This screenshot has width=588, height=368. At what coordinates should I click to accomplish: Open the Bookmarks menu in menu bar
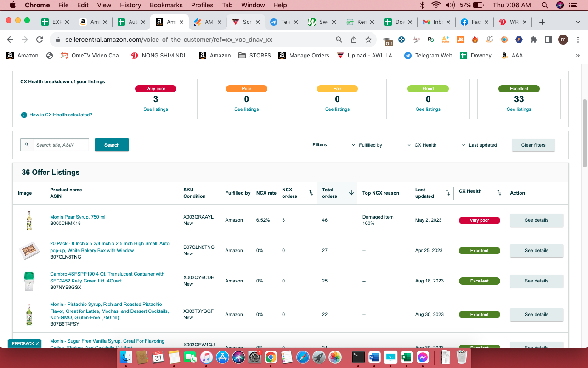click(166, 5)
